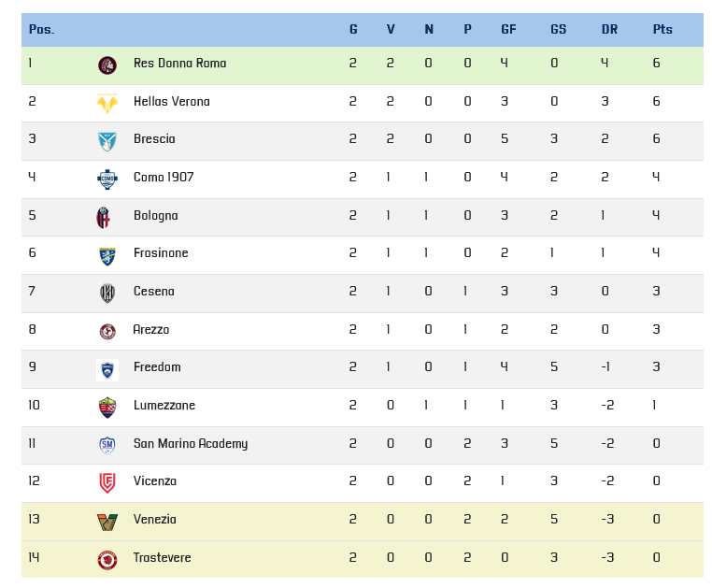
Task: Select the Brescia shield crest
Action: pyautogui.click(x=107, y=141)
